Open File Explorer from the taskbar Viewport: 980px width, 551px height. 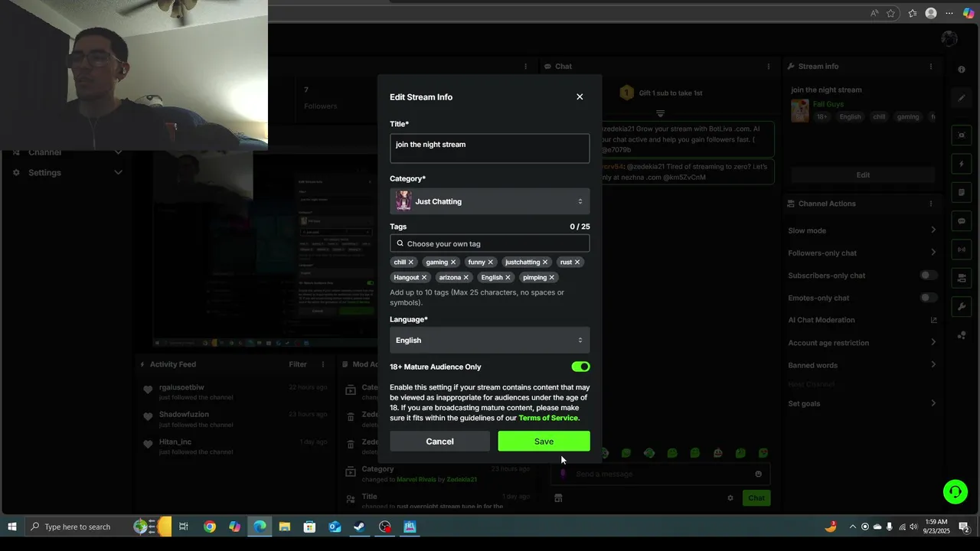(x=285, y=527)
